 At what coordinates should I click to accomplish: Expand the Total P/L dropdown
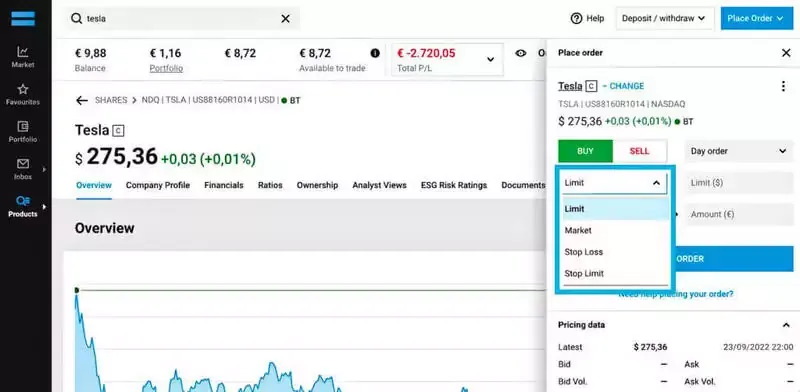[490, 59]
